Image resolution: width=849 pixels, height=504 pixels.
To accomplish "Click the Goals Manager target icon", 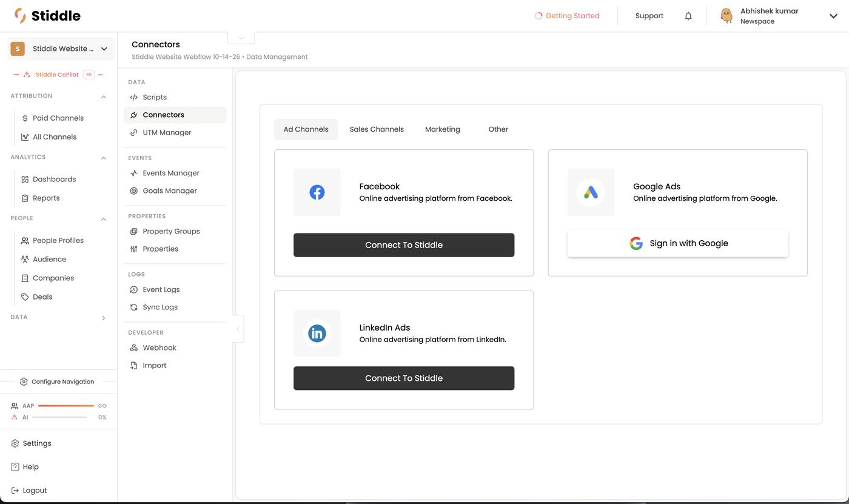I will click(x=134, y=190).
